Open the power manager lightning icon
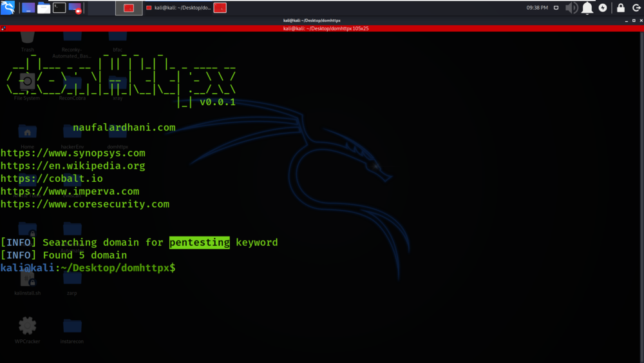 click(x=603, y=8)
